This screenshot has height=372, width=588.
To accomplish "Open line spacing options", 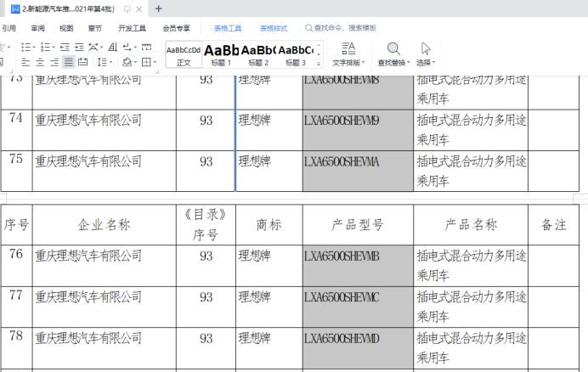I will pyautogui.click(x=102, y=62).
